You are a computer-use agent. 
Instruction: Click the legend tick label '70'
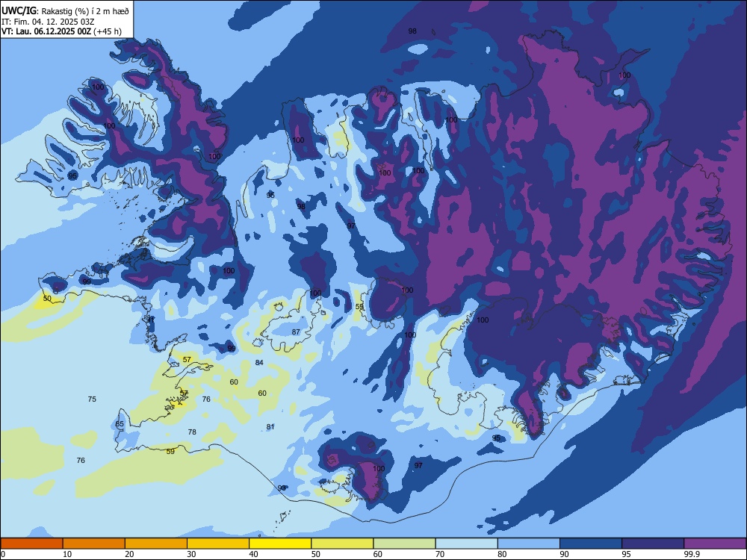pyautogui.click(x=440, y=554)
